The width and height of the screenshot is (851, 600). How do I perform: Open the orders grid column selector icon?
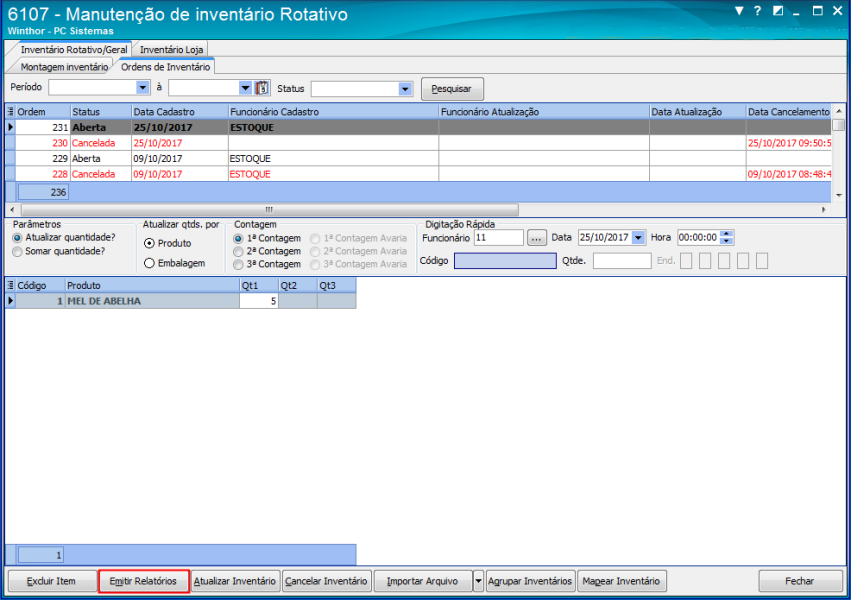coord(10,112)
